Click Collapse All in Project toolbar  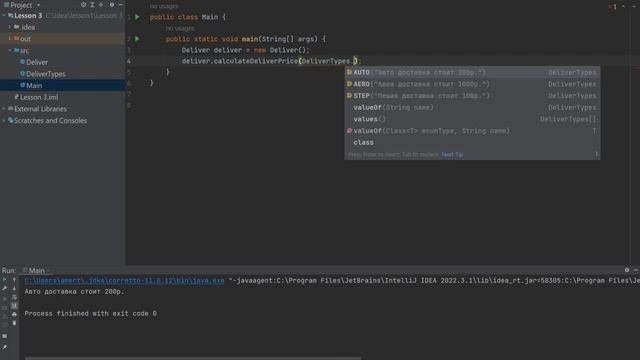click(101, 4)
